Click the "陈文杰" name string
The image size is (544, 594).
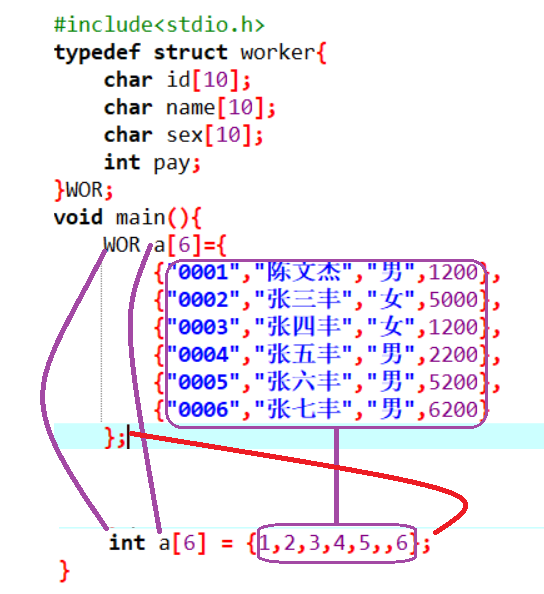pyautogui.click(x=303, y=272)
